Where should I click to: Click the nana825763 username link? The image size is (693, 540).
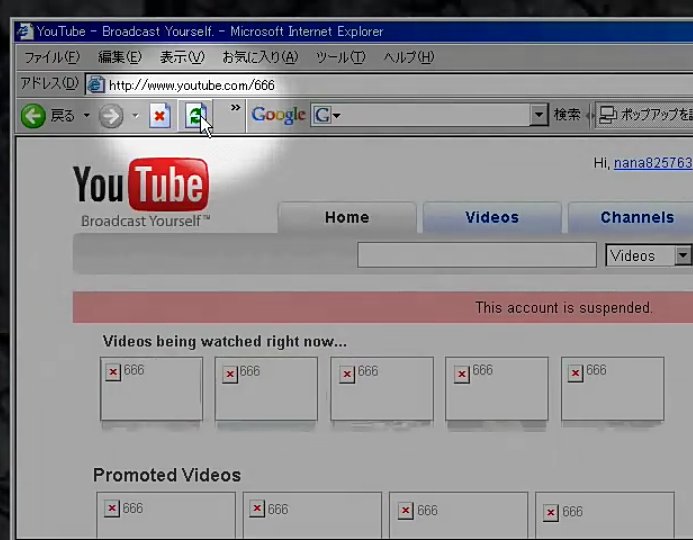pos(653,163)
